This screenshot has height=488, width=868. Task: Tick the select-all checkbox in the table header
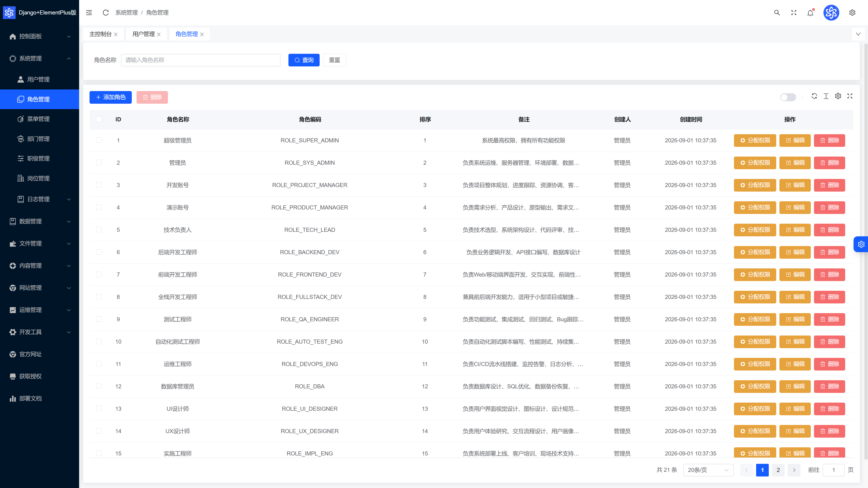point(99,119)
